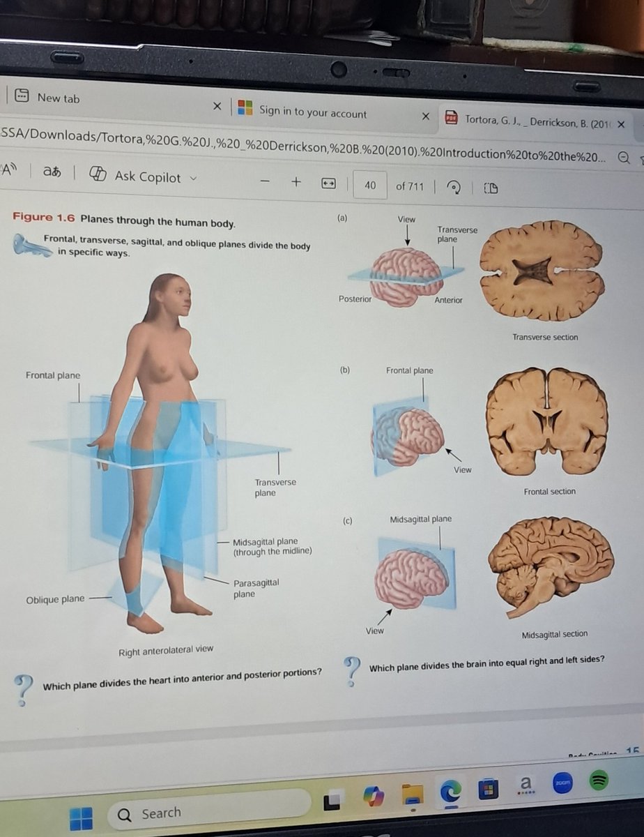
Task: Click the transverse brain section image
Action: [542, 271]
